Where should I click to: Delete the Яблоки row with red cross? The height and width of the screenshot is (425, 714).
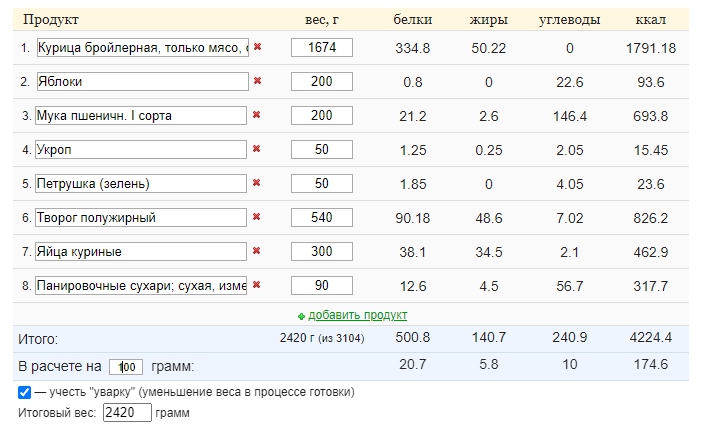click(257, 81)
